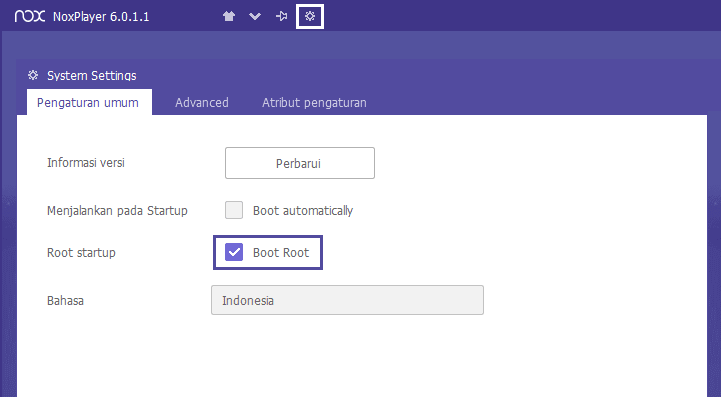Screen dimensions: 721x397
Task: Click the Boot automatically label text
Action: click(x=303, y=211)
